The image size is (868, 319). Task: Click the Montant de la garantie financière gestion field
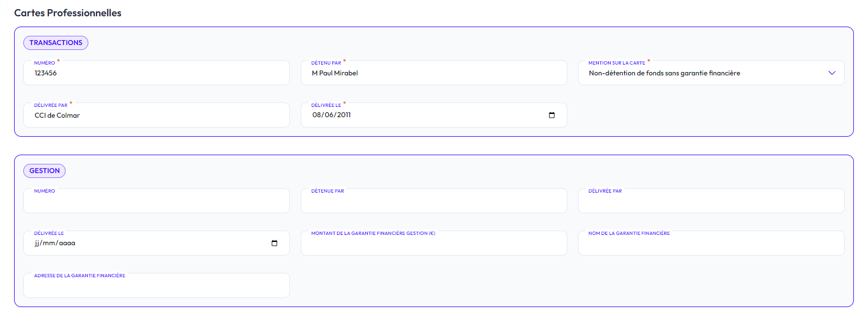point(433,244)
